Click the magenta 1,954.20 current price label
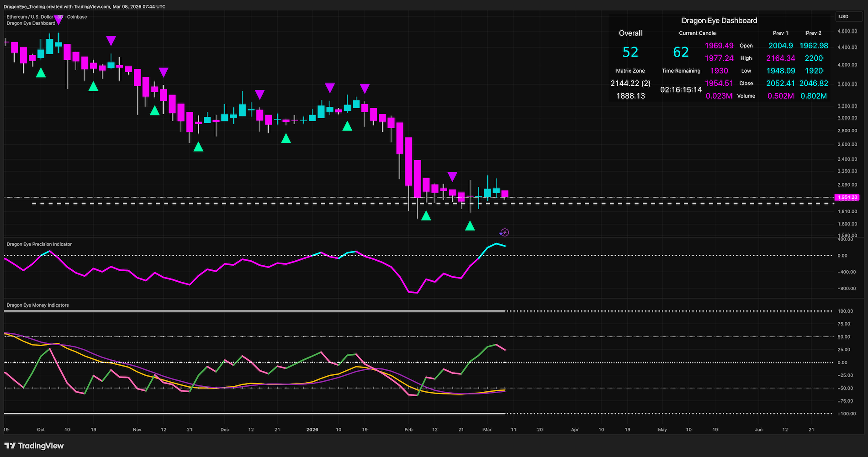The width and height of the screenshot is (868, 457). (x=847, y=197)
